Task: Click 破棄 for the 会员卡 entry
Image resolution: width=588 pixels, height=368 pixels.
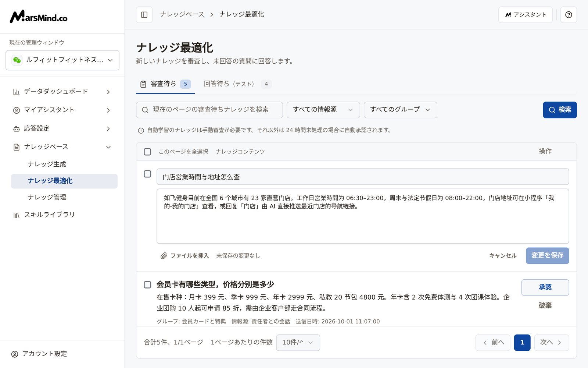Action: tap(545, 305)
